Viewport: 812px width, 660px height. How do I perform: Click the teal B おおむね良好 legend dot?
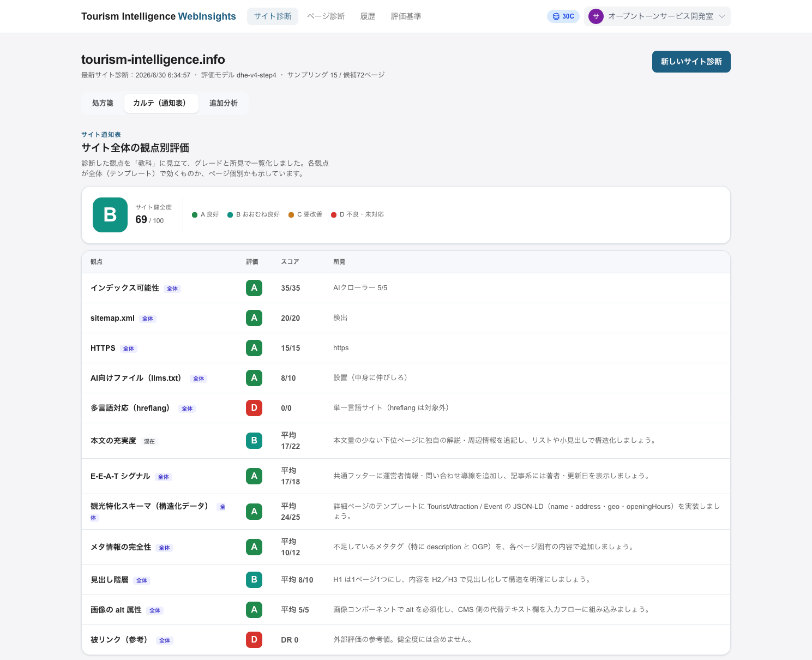point(230,215)
